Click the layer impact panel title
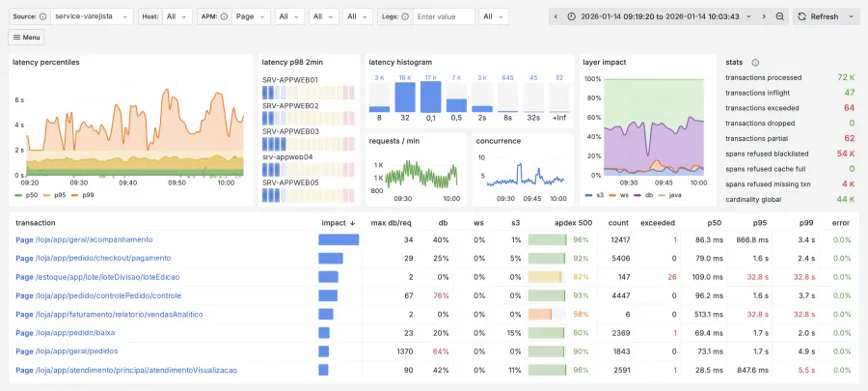The width and height of the screenshot is (868, 391). pos(605,63)
